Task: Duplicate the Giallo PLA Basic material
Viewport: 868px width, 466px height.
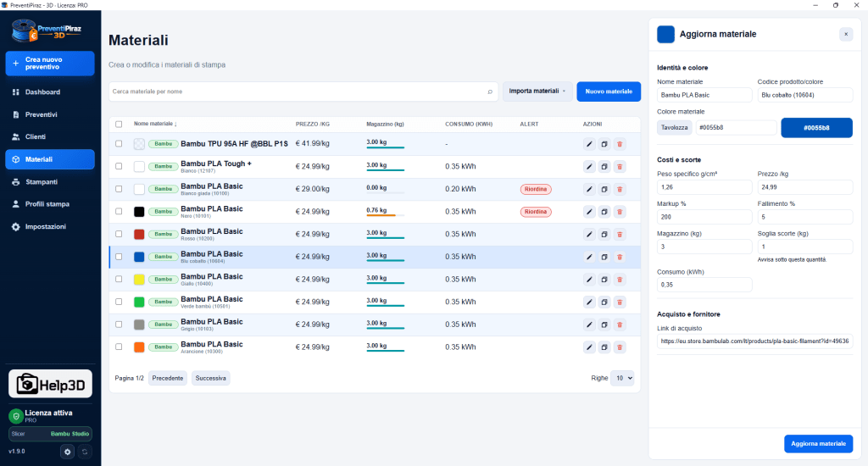Action: (604, 280)
